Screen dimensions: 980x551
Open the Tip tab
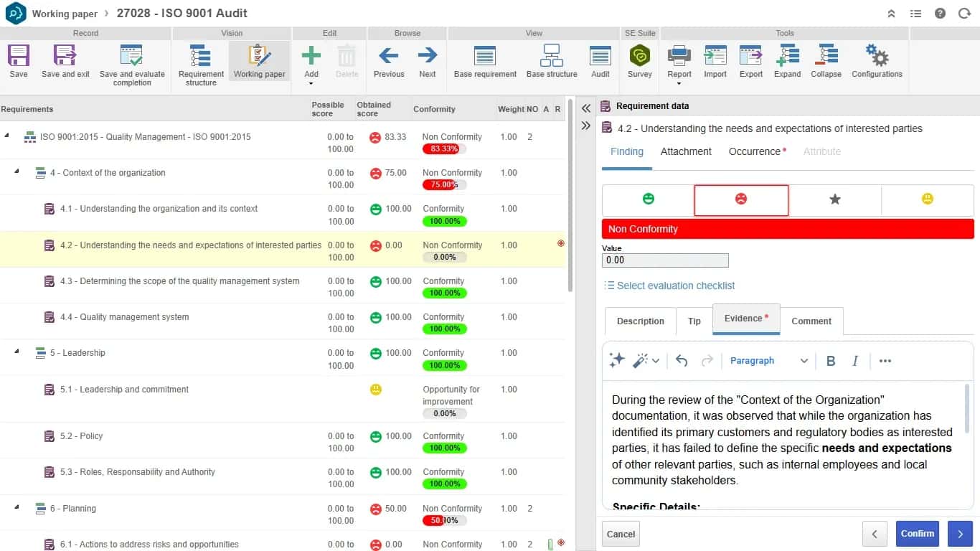click(694, 321)
